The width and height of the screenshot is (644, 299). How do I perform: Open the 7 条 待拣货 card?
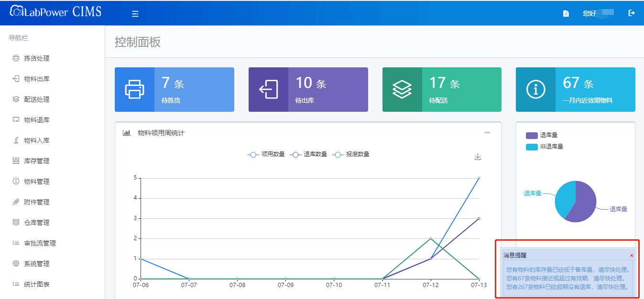click(x=175, y=89)
